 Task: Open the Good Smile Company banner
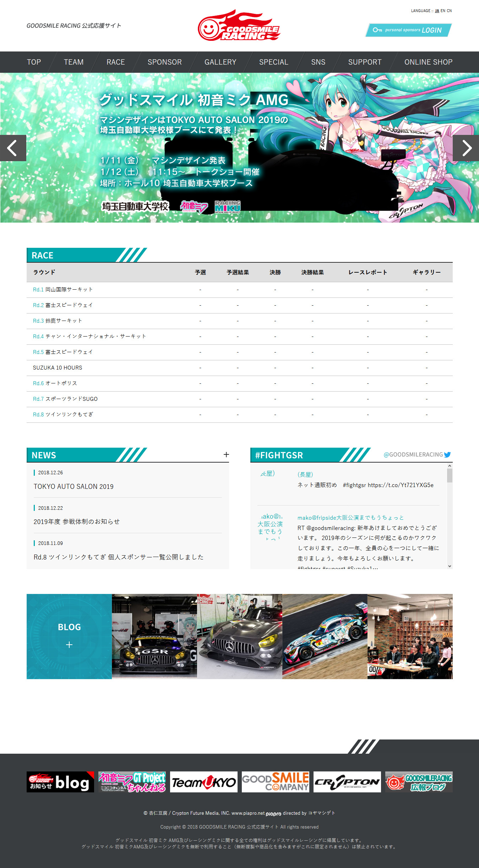click(x=276, y=782)
